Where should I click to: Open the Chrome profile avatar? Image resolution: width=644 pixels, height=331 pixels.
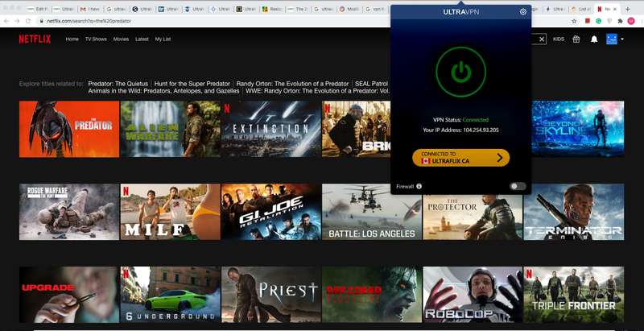631,21
